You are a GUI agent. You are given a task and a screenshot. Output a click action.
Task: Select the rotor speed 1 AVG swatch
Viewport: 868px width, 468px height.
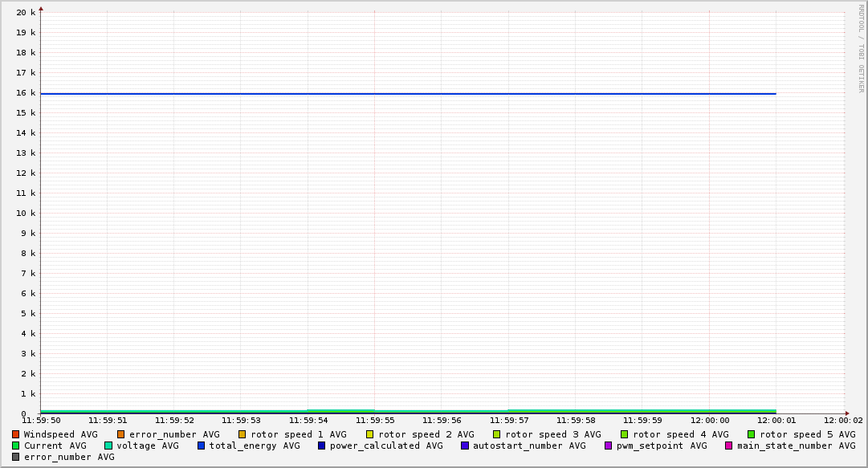242,434
